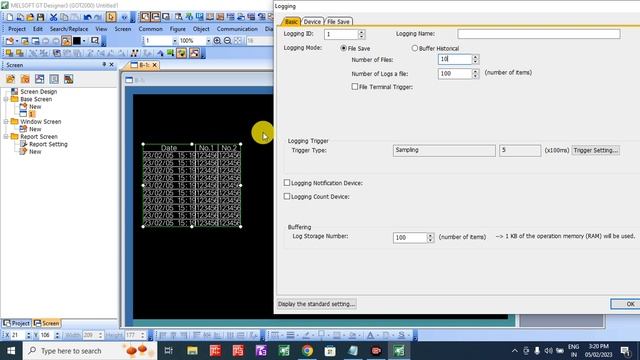
Task: Open the zoom percentage 100% dropdown
Action: (x=208, y=41)
